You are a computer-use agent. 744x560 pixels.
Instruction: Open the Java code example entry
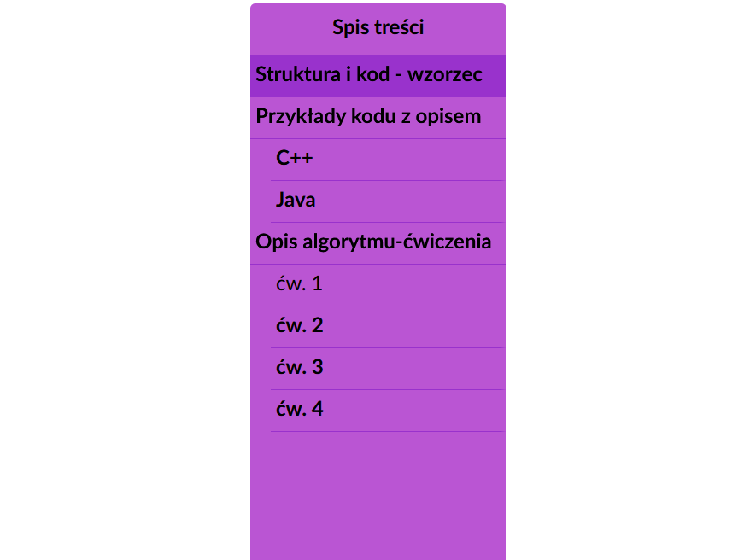(296, 200)
